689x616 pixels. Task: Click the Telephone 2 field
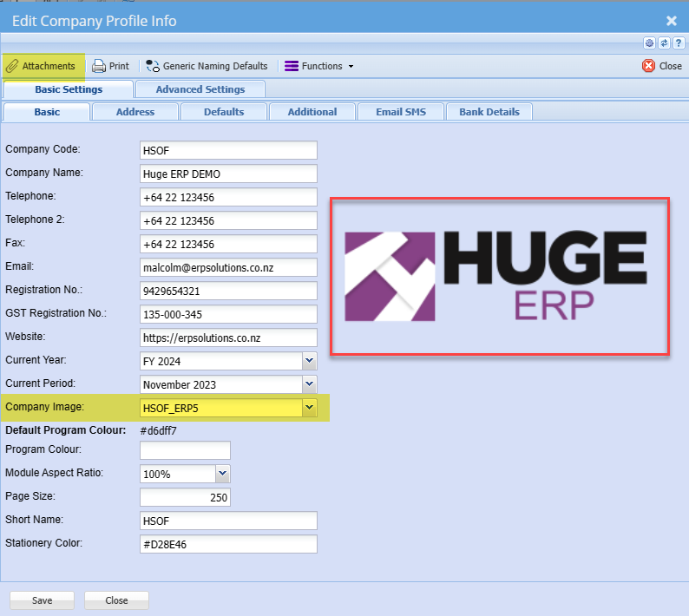tap(228, 220)
